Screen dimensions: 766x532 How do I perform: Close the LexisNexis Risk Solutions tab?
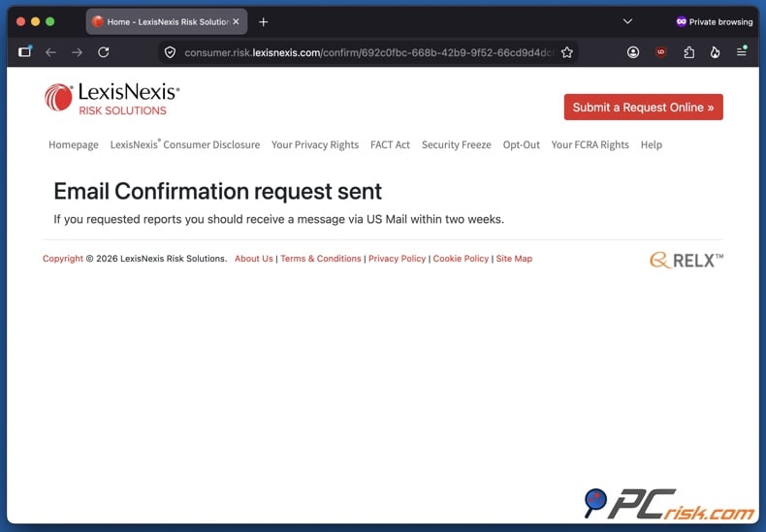pos(236,21)
